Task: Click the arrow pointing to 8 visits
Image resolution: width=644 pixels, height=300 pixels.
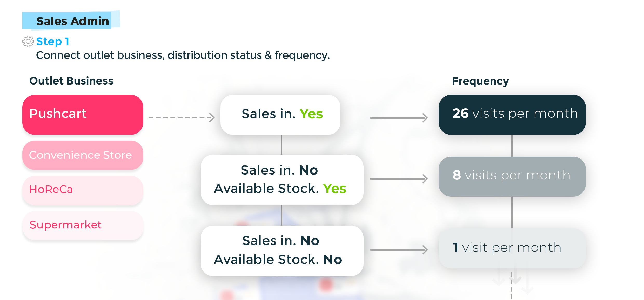Action: tap(399, 179)
